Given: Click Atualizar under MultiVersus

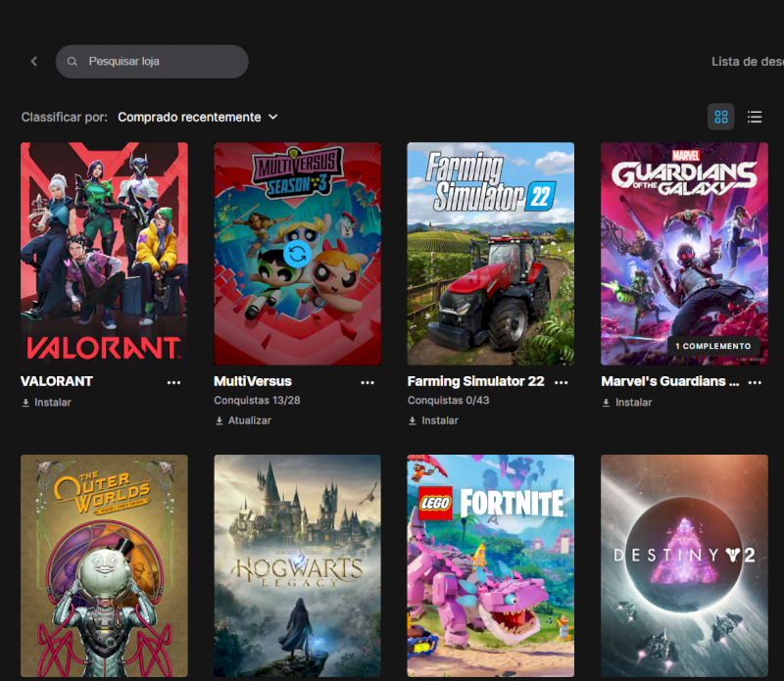Looking at the screenshot, I should pyautogui.click(x=243, y=420).
